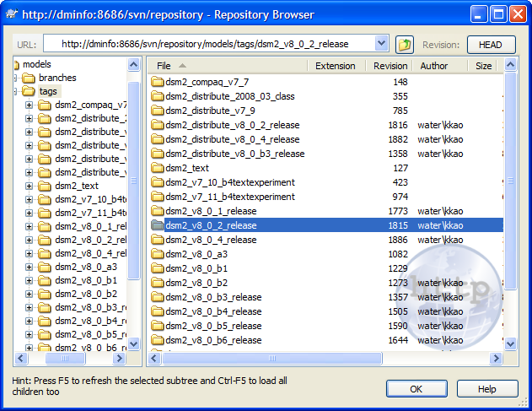
Task: Click folder icon of dsm2_distribute_v8_0_b3_release row
Action: click(158, 154)
